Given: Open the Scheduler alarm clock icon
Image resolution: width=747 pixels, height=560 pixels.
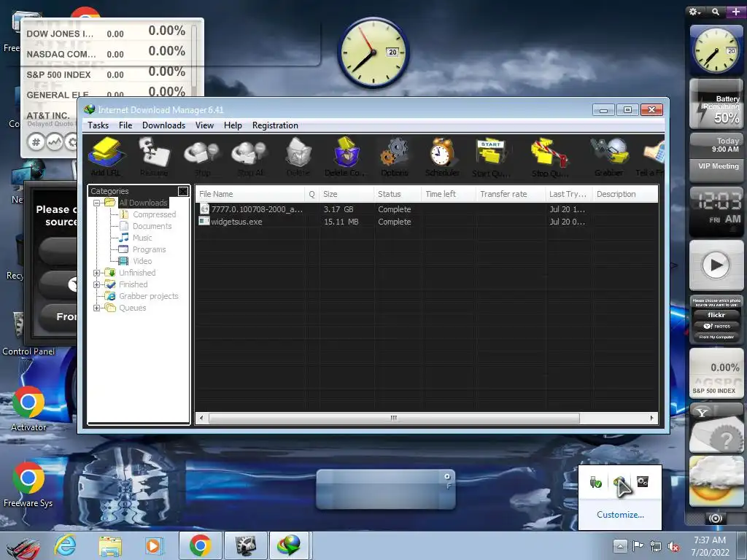Looking at the screenshot, I should click(x=442, y=157).
